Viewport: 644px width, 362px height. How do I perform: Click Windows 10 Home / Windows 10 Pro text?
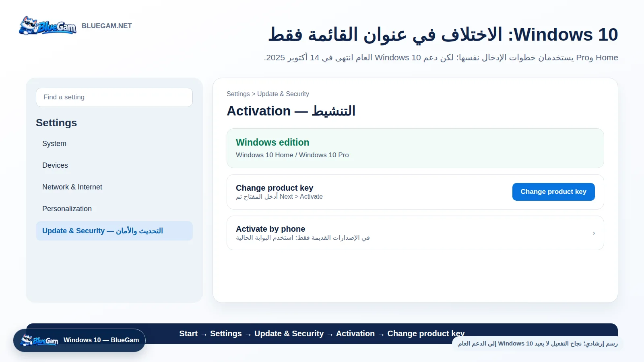292,155
